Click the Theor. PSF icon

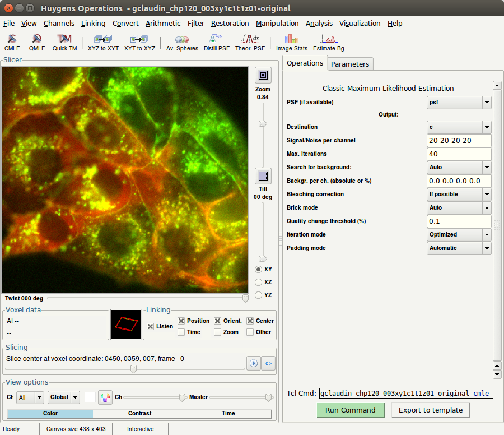point(250,43)
